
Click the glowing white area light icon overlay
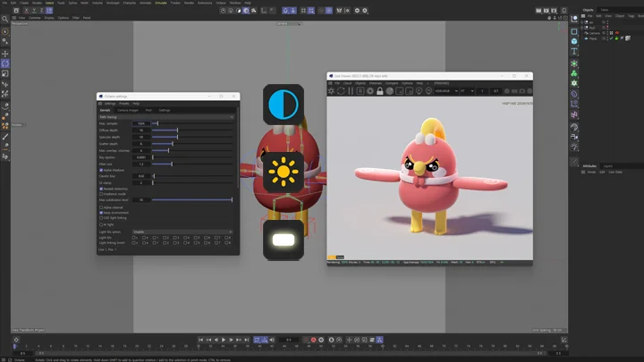point(284,240)
